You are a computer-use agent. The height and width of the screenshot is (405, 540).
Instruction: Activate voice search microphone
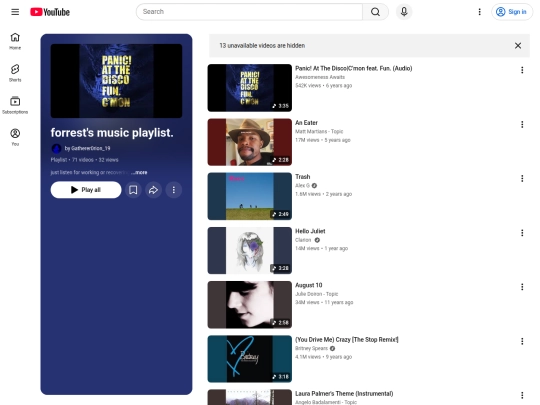404,12
